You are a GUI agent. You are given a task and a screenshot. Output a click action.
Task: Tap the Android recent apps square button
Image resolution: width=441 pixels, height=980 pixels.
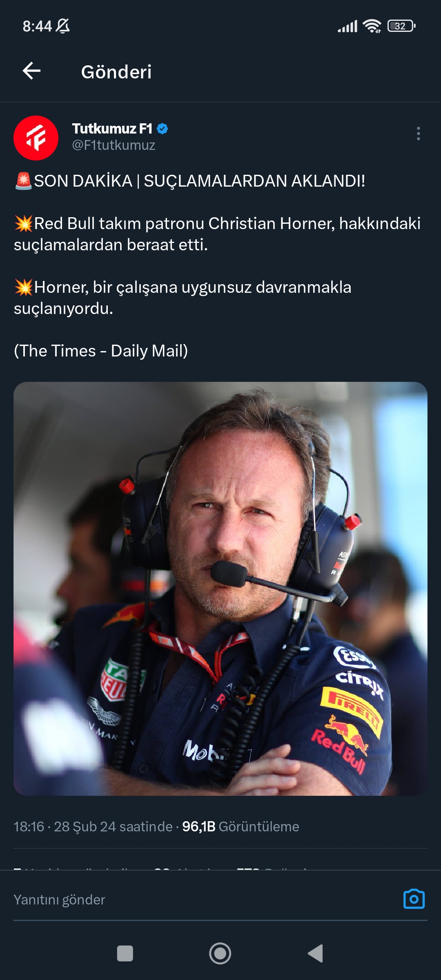125,954
